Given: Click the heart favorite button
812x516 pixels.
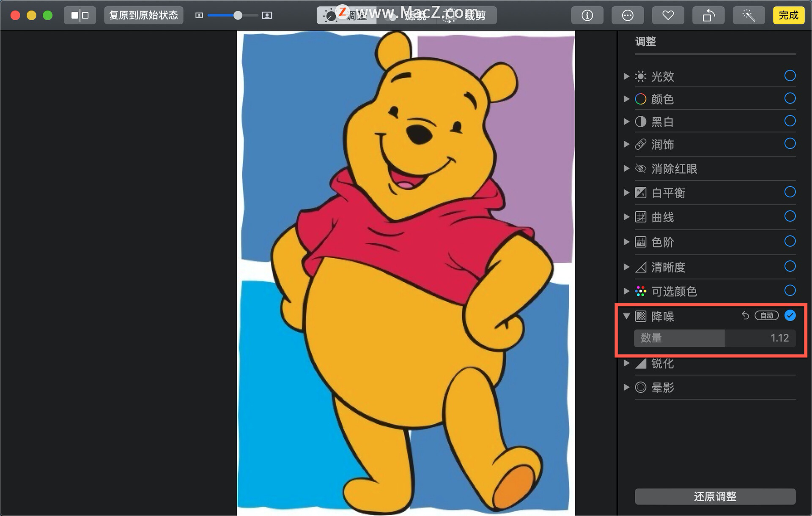Looking at the screenshot, I should (x=668, y=16).
